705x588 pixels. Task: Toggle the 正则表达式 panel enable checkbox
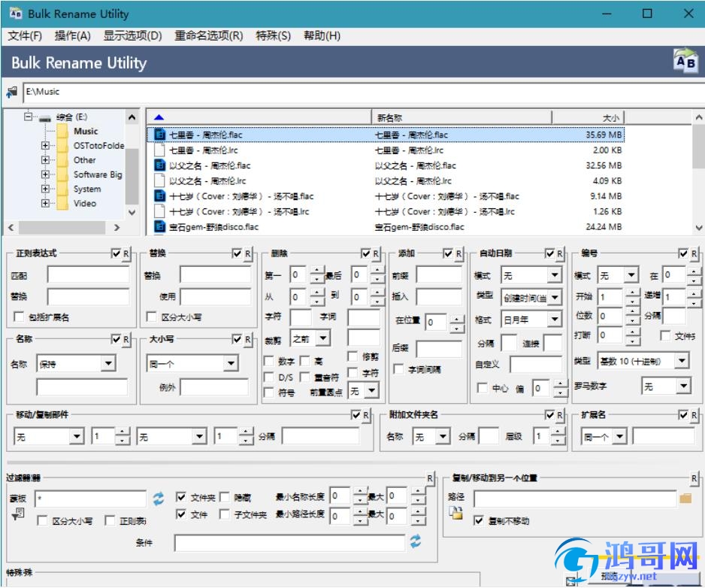tap(116, 253)
